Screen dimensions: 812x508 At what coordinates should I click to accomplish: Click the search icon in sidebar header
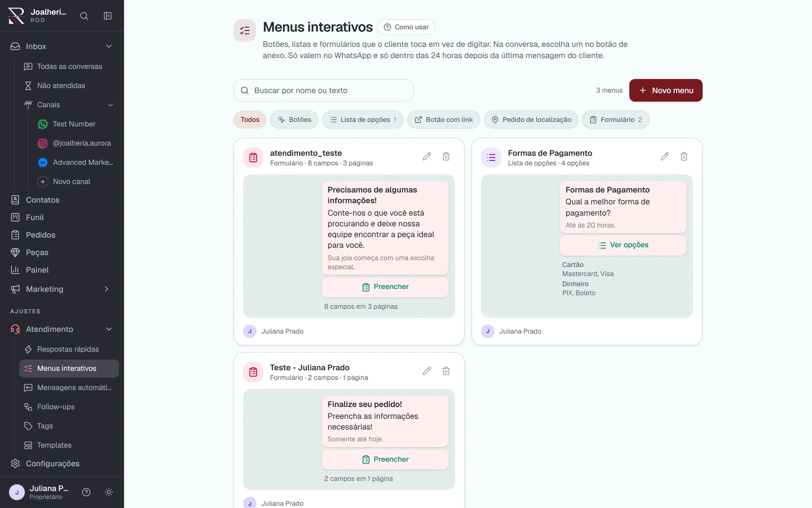[84, 16]
